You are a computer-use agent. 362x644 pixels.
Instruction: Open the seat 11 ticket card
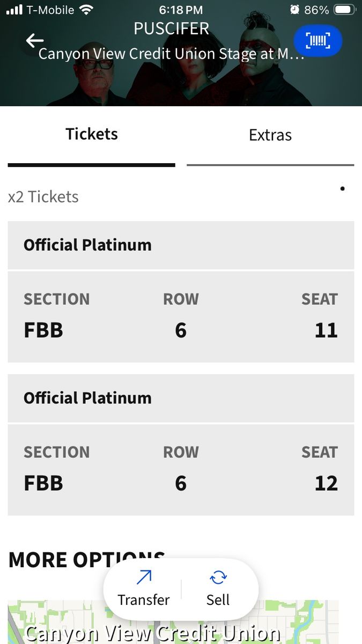pyautogui.click(x=181, y=317)
